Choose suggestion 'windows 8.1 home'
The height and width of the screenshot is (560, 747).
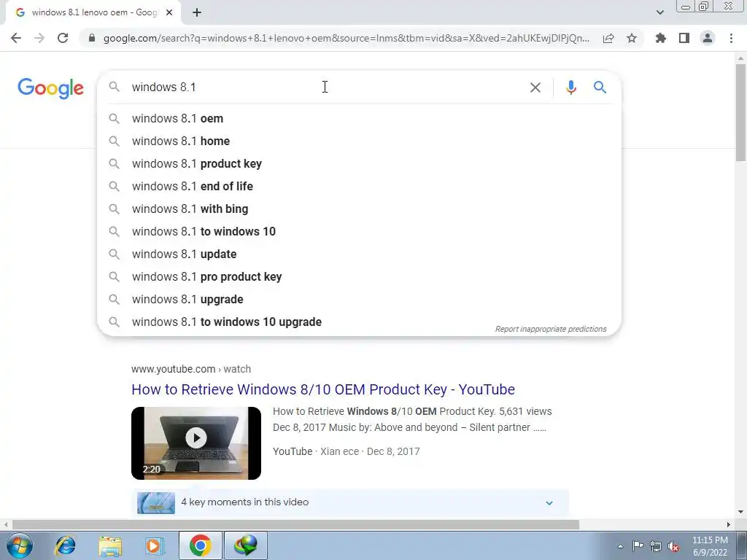(x=359, y=141)
